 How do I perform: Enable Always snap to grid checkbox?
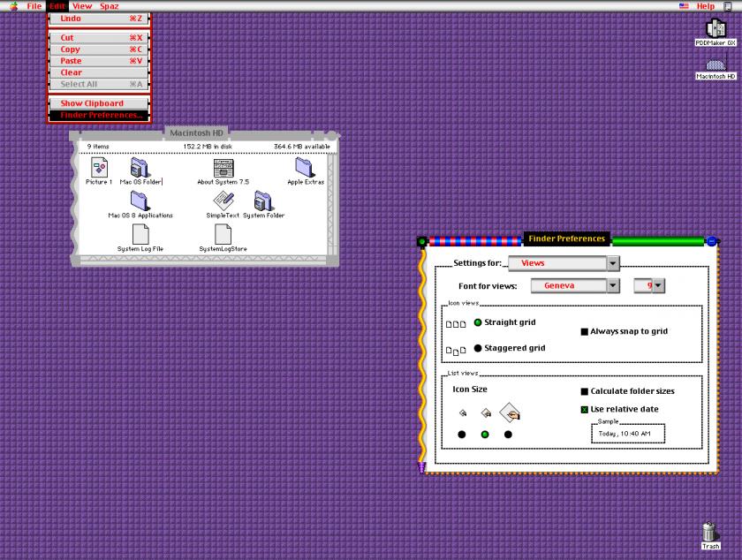point(585,332)
